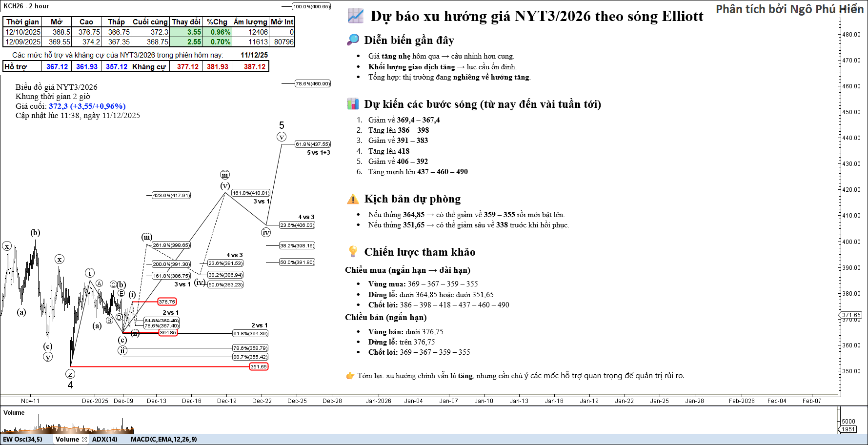
Task: Click the red 351.65 price level label
Action: 259,366
